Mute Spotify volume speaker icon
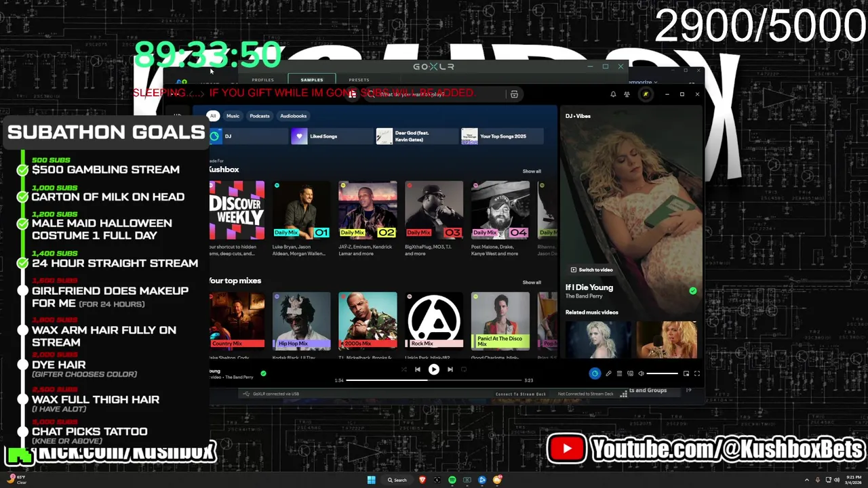 641,373
